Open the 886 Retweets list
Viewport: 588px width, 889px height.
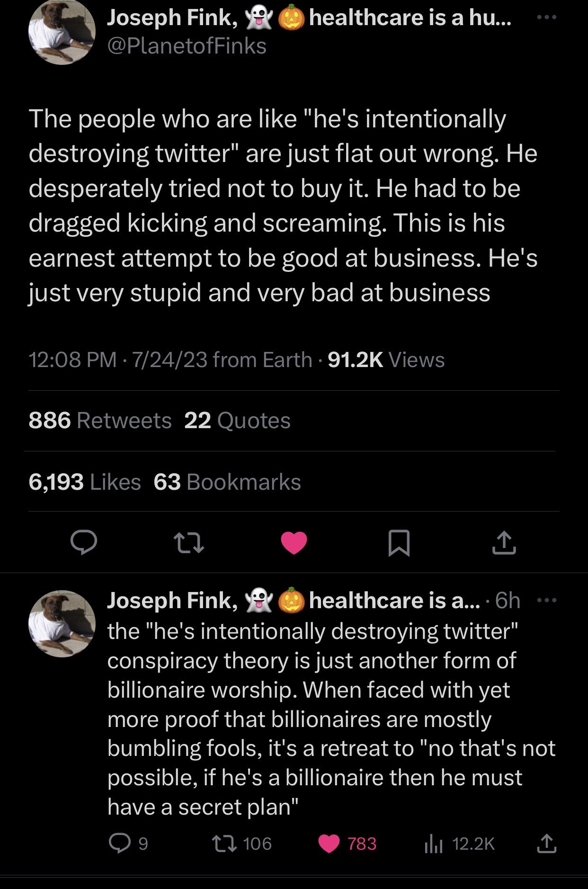100,421
